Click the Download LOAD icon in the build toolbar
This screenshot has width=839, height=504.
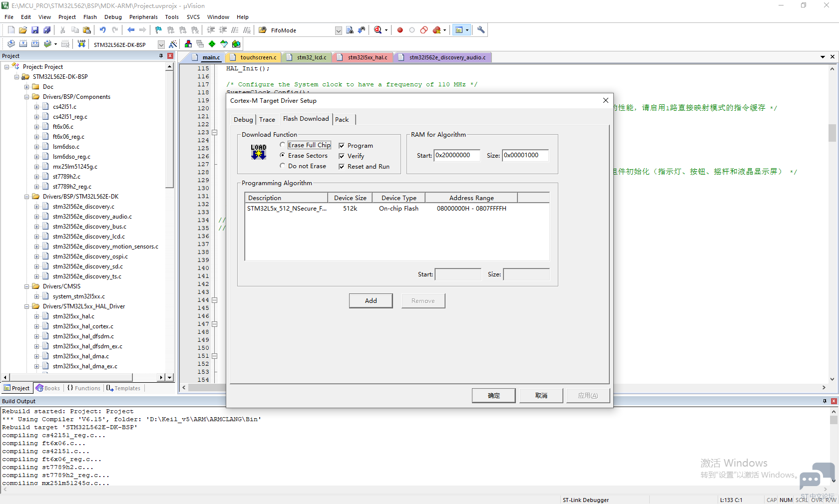pyautogui.click(x=81, y=44)
